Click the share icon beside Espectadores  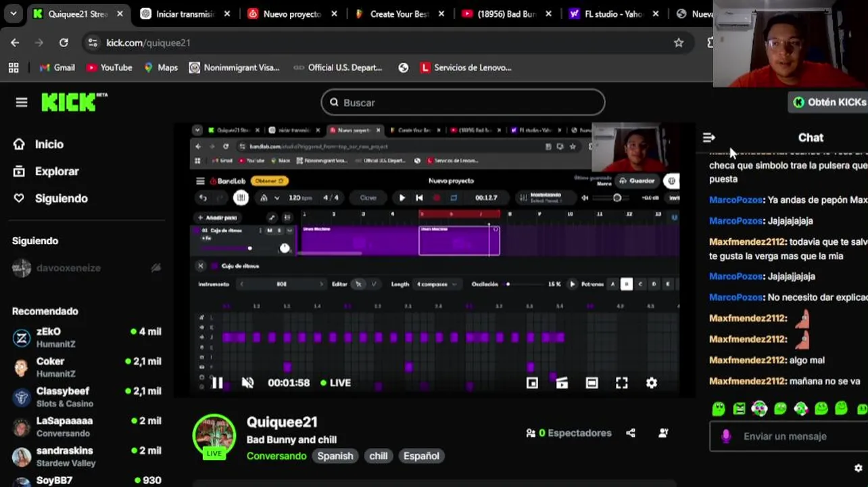631,433
